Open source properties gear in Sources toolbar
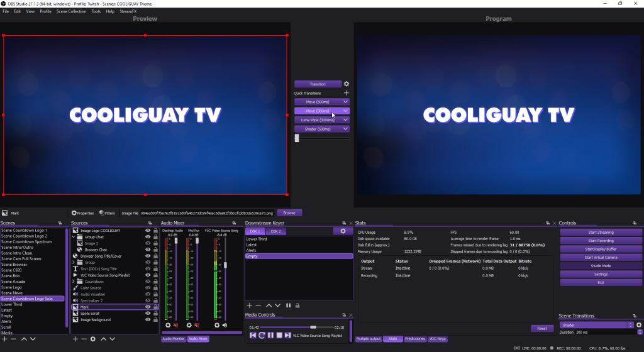 [93, 339]
